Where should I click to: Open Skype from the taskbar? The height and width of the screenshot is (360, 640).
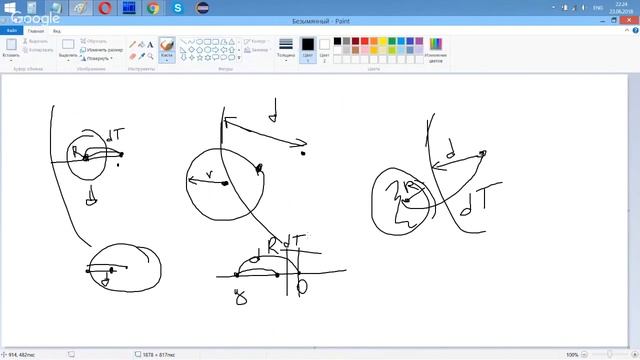pos(178,8)
